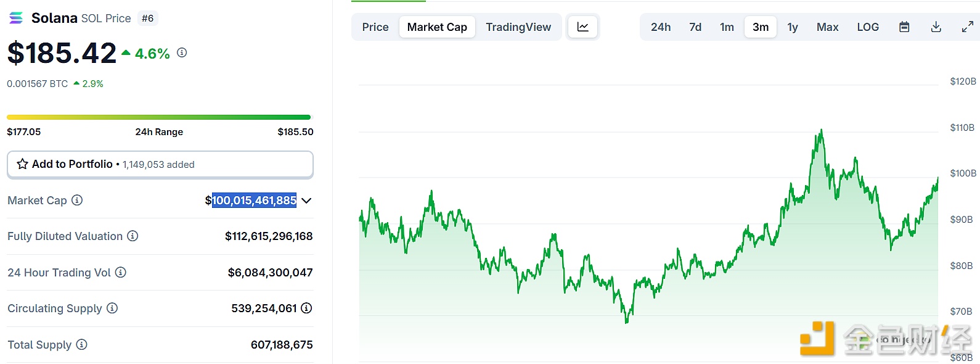Select the Max time range
This screenshot has width=980, height=364.
(x=827, y=27)
